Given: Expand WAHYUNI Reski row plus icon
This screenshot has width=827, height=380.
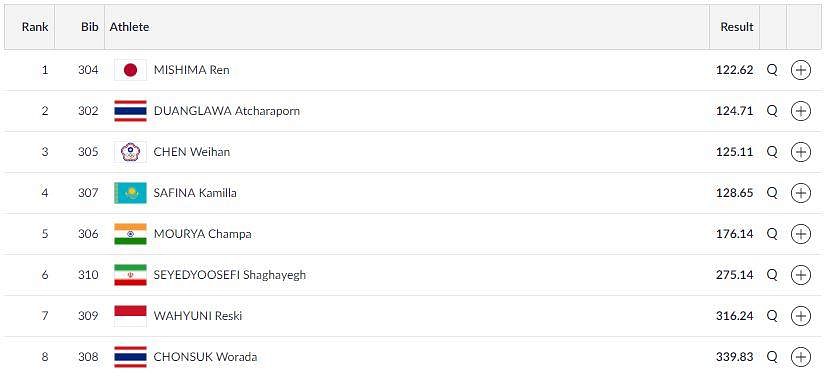Looking at the screenshot, I should [801, 316].
